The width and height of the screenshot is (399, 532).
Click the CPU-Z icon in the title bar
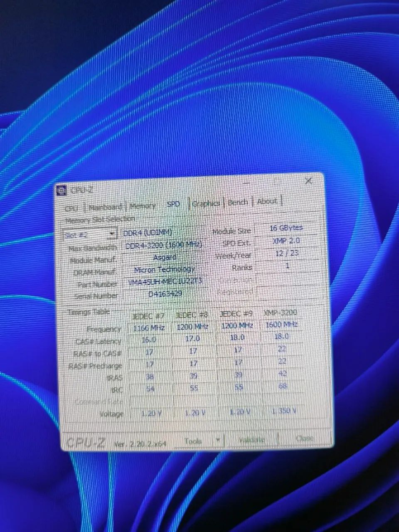(x=62, y=190)
